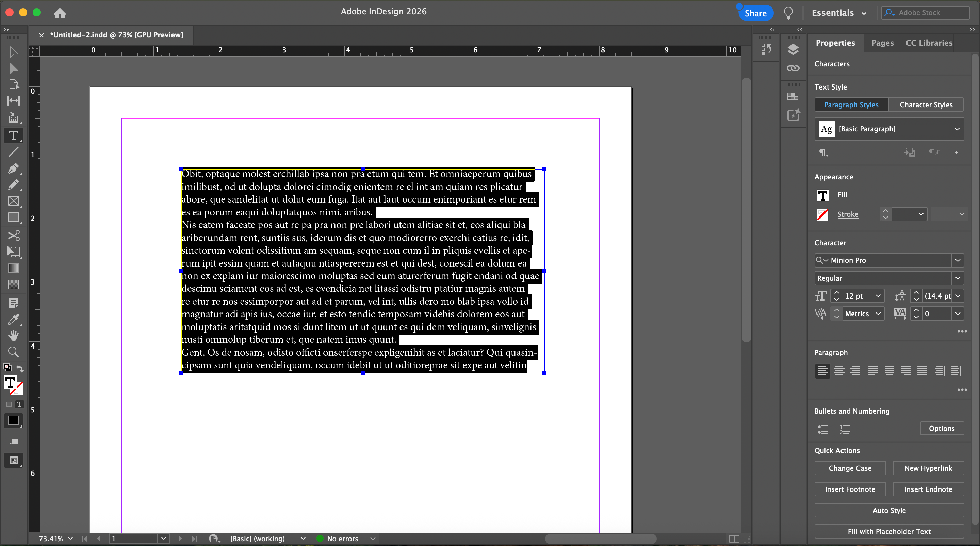Pick the Zoom tool magnifier
The width and height of the screenshot is (980, 546).
click(x=13, y=352)
